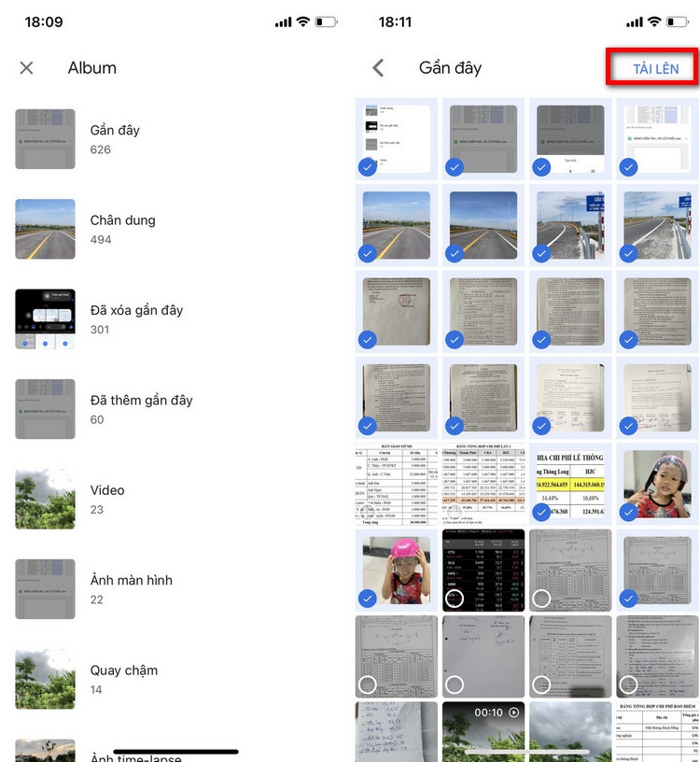This screenshot has height=762, width=700.
Task: Open the Ảnh time-lapse album
Action: point(175,751)
